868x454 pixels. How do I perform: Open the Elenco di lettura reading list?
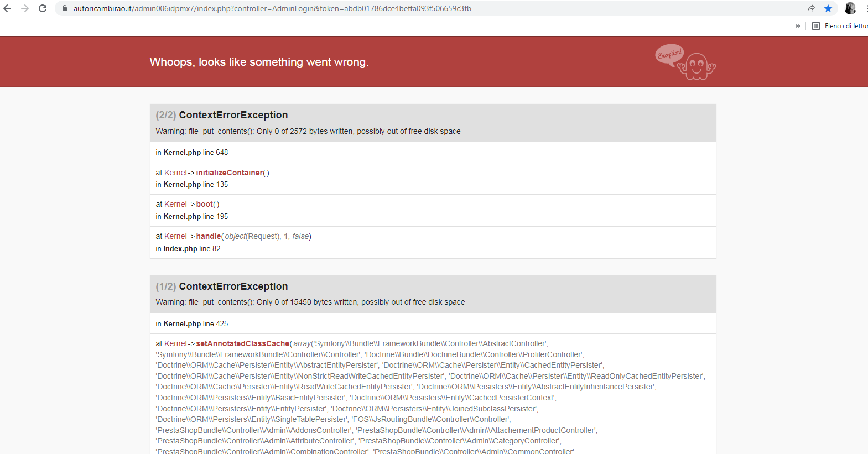tap(840, 26)
